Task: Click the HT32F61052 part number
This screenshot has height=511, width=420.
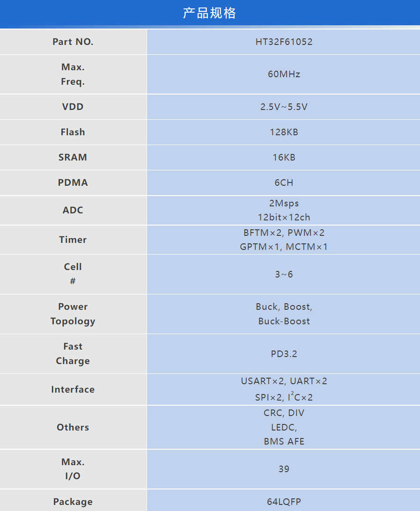Action: click(x=284, y=42)
